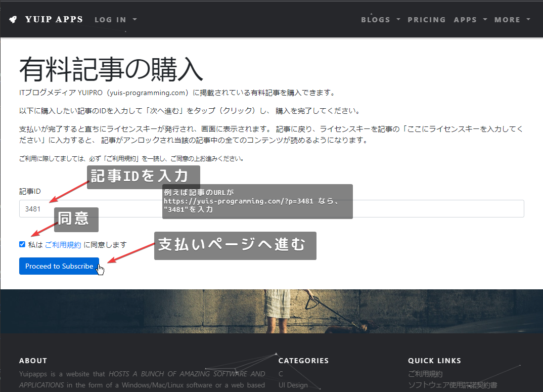
Task: Click the CATEGORIES footer heading
Action: pos(303,361)
